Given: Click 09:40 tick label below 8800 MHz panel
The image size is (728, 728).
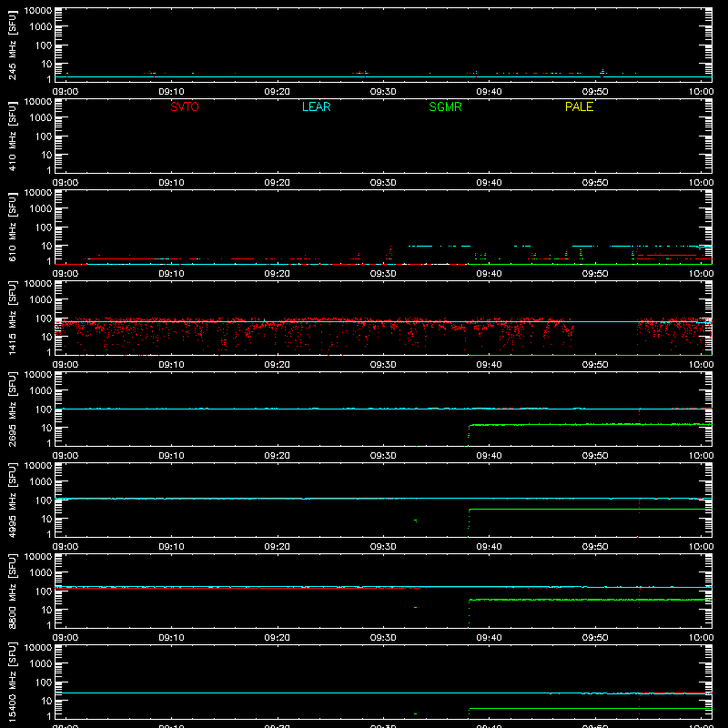Looking at the screenshot, I should tap(489, 638).
